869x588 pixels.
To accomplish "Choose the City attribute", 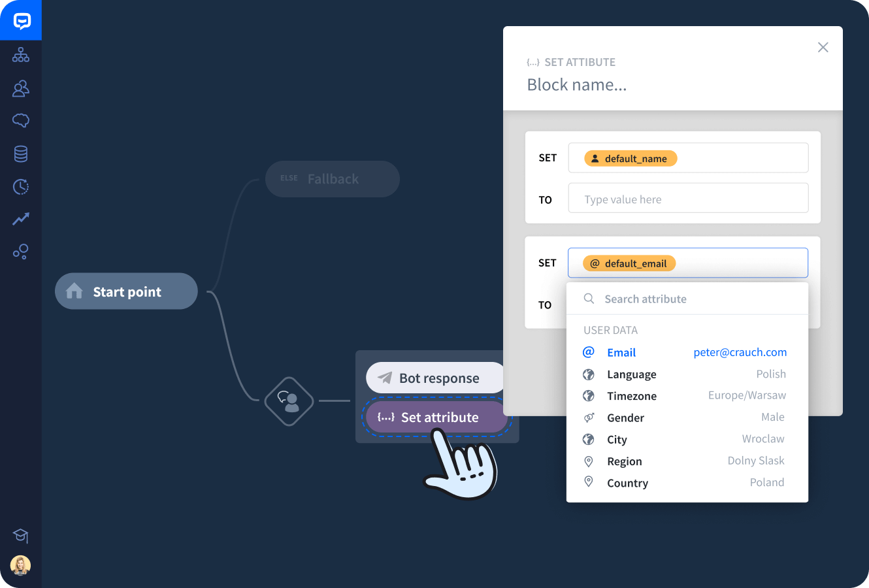I will (x=687, y=439).
